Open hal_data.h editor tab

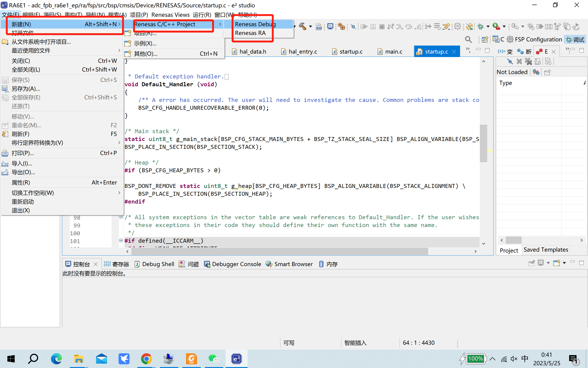coord(249,52)
